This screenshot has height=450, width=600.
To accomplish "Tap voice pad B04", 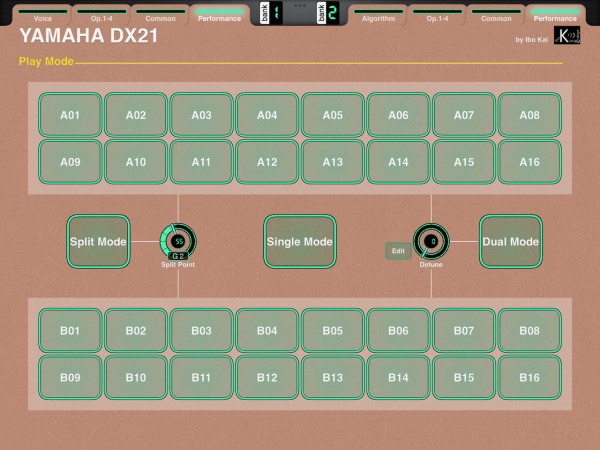I will pos(267,330).
